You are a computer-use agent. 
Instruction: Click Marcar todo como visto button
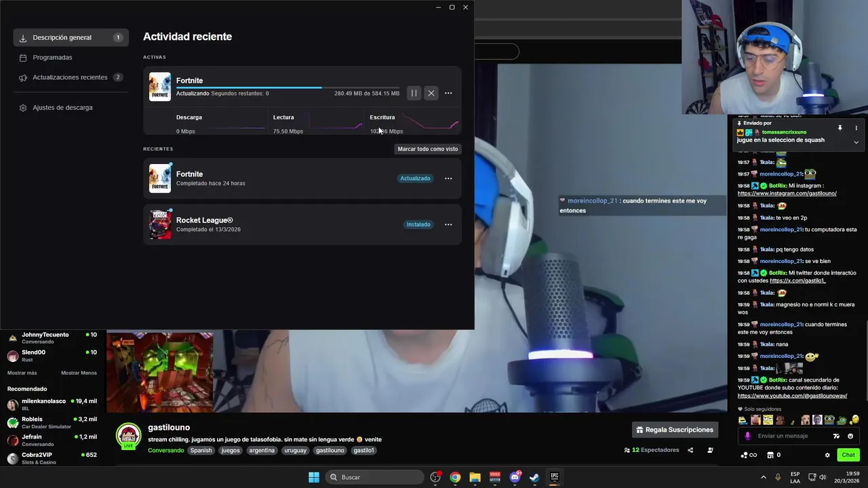pos(428,148)
